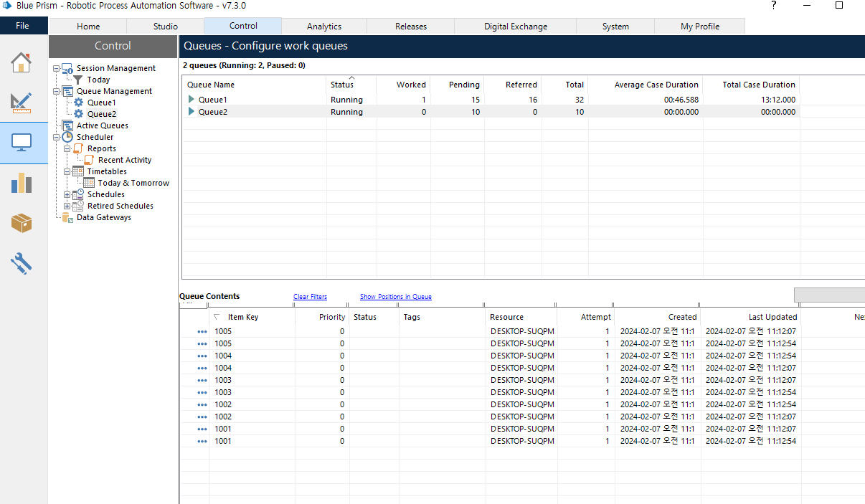
Task: Switch to the Home tab
Action: pyautogui.click(x=88, y=27)
